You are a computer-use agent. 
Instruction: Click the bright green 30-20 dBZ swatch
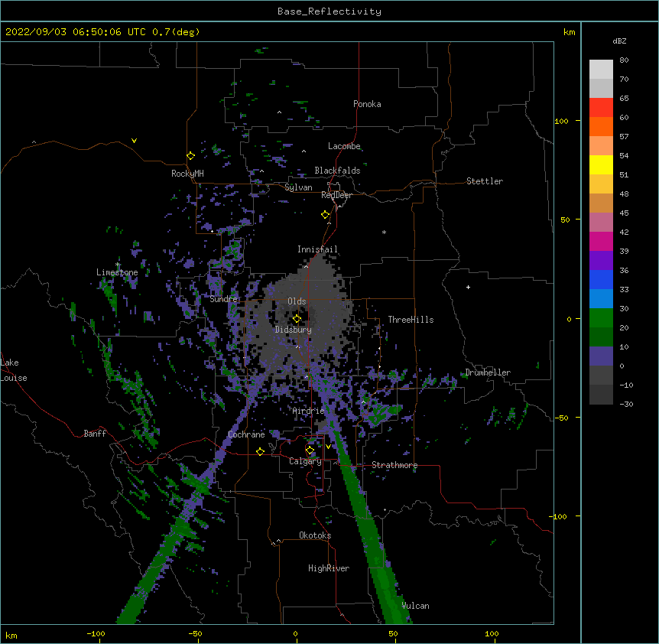click(601, 318)
